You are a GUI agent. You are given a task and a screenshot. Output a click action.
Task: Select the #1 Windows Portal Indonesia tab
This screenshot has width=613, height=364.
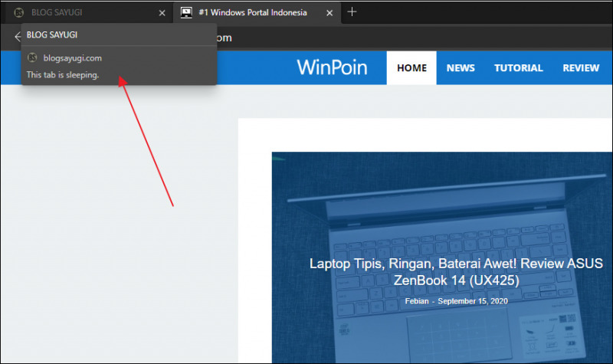[257, 12]
